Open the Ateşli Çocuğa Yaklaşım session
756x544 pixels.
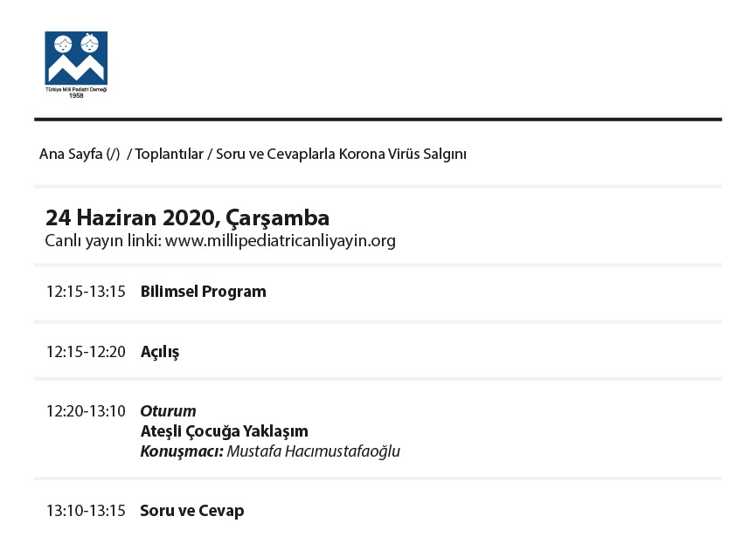pos(224,431)
